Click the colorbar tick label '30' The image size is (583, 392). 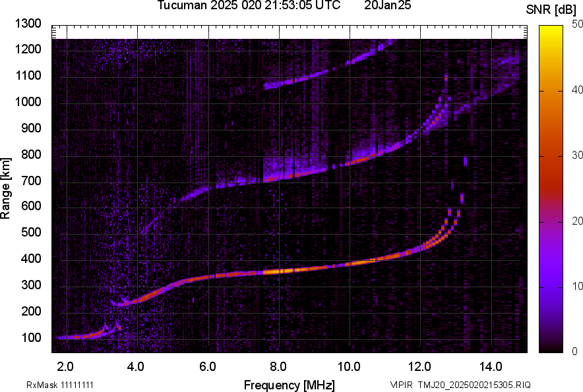pos(578,155)
